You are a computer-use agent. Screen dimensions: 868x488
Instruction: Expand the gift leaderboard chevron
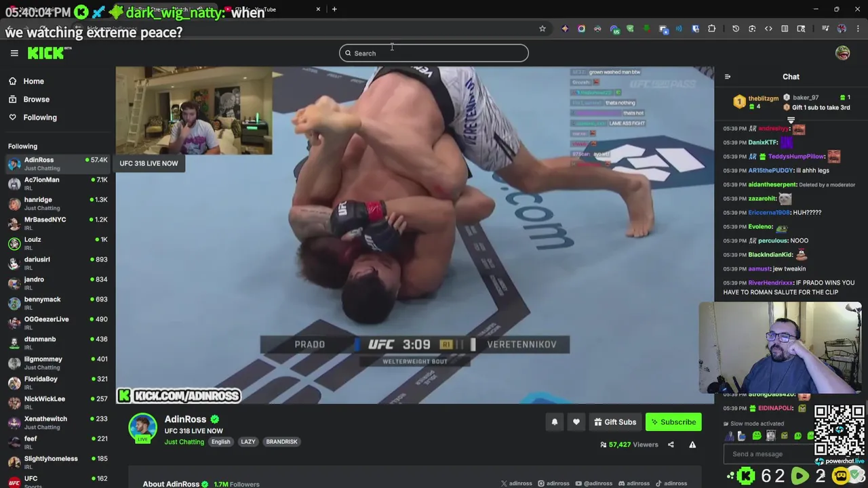point(791,120)
